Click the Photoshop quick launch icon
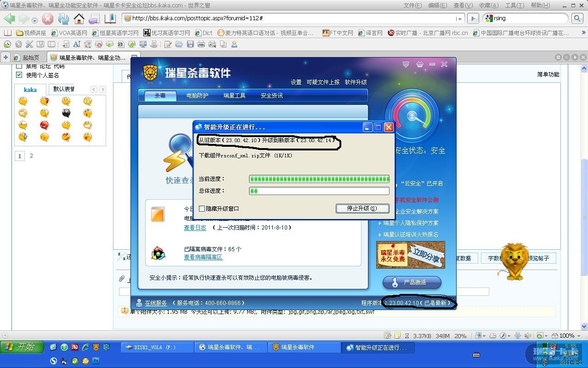Screen dimensions: 588x368 (96, 361)
